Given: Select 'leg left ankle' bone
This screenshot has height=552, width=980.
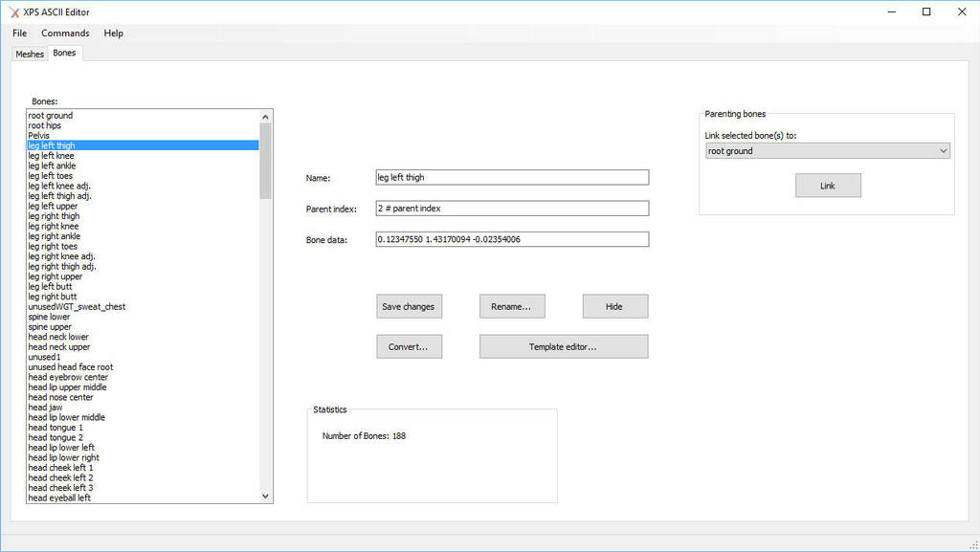Looking at the screenshot, I should pos(143,166).
